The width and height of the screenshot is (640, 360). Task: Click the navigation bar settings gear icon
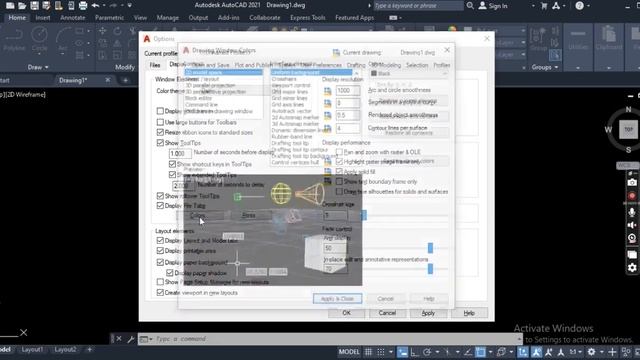pyautogui.click(x=632, y=268)
